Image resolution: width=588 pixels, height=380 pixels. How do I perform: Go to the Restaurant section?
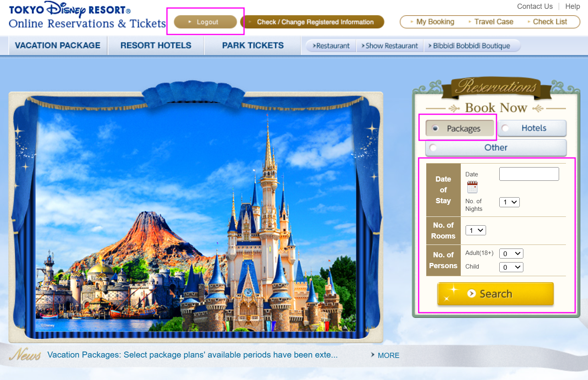click(331, 46)
